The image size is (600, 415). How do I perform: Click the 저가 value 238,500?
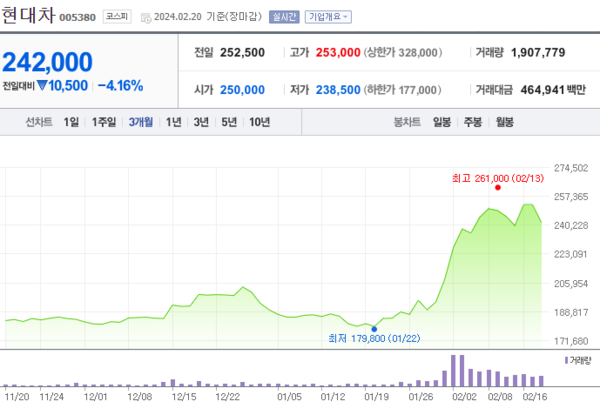click(338, 90)
